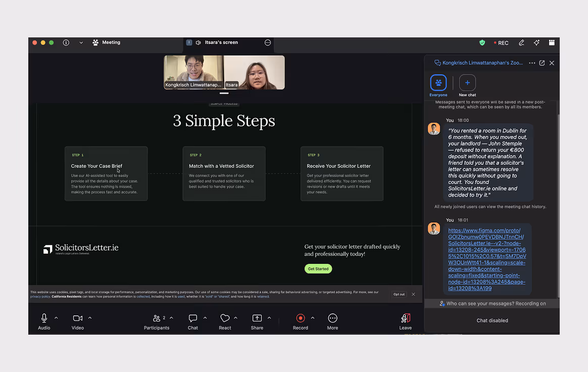The height and width of the screenshot is (372, 588).
Task: Click Kongkrisch Limwattanaphan's Zoom chat title
Action: pos(482,63)
